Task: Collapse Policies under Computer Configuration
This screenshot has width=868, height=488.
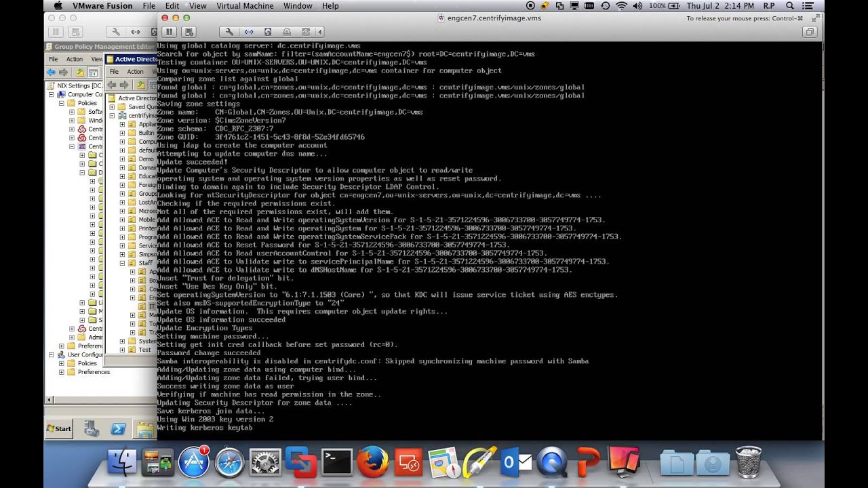Action: pyautogui.click(x=62, y=103)
